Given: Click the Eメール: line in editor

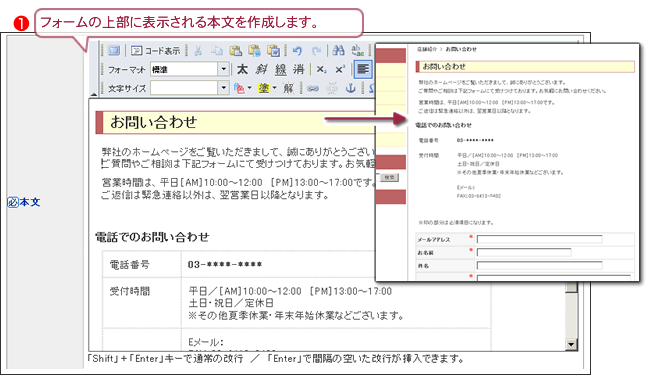Looking at the screenshot, I should click(206, 342).
